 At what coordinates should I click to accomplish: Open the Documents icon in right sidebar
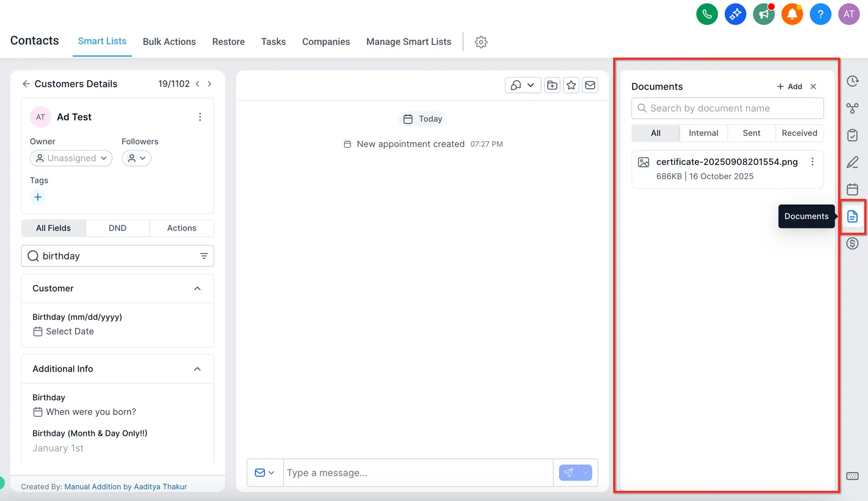pyautogui.click(x=852, y=217)
